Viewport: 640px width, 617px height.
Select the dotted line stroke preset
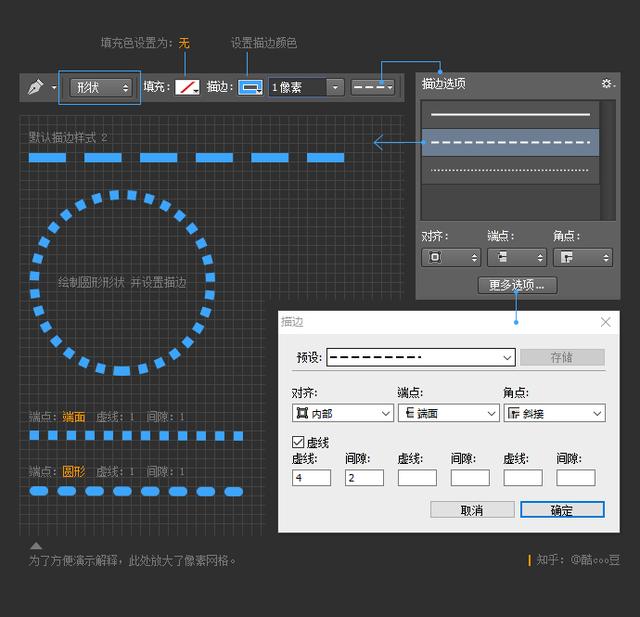coord(510,170)
